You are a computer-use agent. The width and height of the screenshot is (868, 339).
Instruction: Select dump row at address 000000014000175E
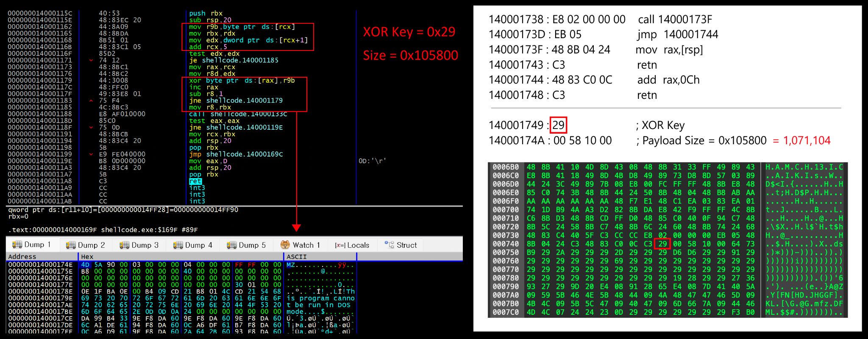[182, 271]
